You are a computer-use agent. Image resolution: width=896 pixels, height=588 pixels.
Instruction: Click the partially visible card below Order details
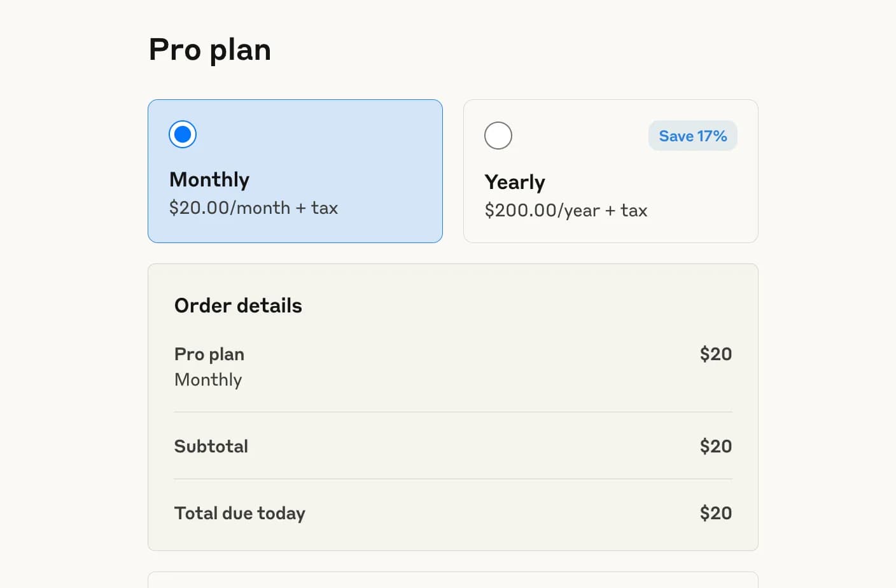pyautogui.click(x=453, y=580)
